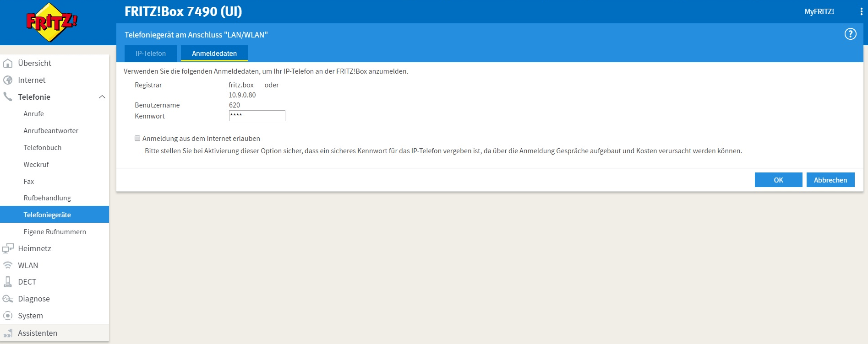Select the Anmeldedaten tab
The image size is (868, 344).
click(214, 54)
